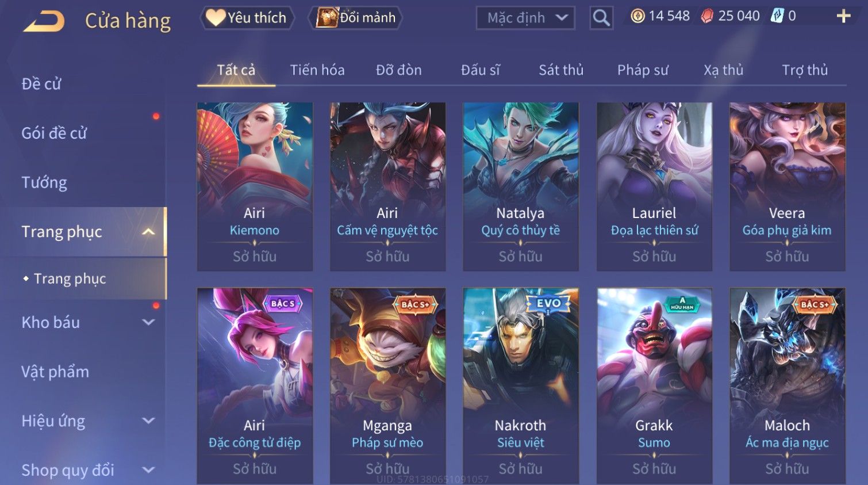Select the Nakroth Siêu việt skin card
868x485 pixels.
coord(521,385)
